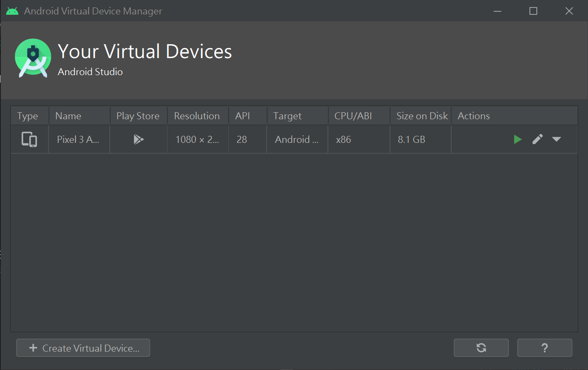The height and width of the screenshot is (370, 588).
Task: Sort by the Type column header
Action: coord(30,116)
